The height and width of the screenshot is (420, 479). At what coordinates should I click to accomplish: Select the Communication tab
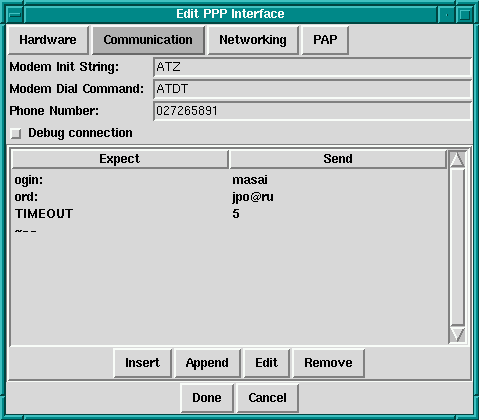[148, 40]
